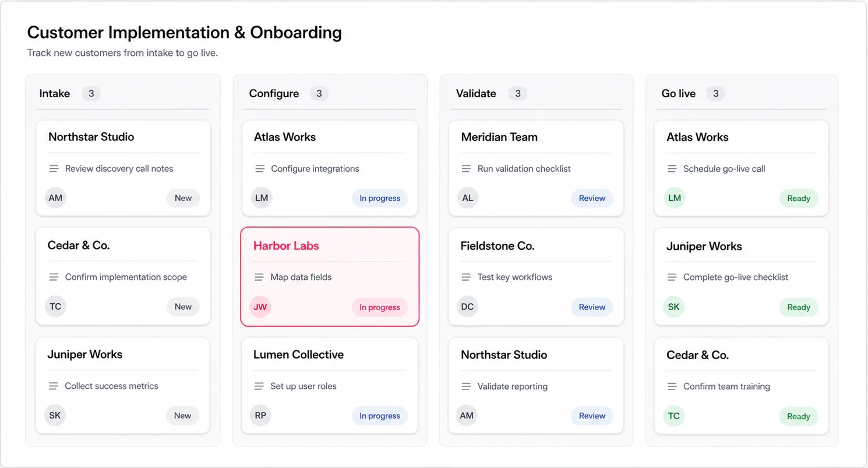Click the list icon next to Configure integrations
Screen dimensions: 868x468
pyautogui.click(x=260, y=169)
